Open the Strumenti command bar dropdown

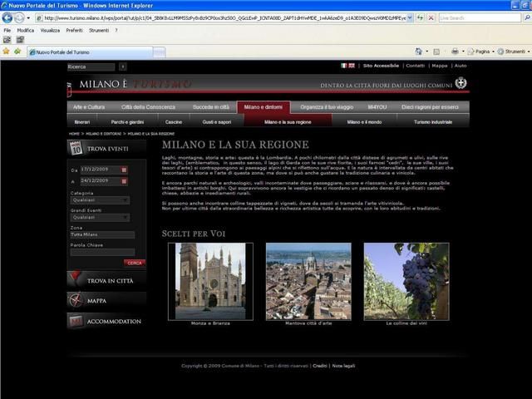(x=514, y=52)
